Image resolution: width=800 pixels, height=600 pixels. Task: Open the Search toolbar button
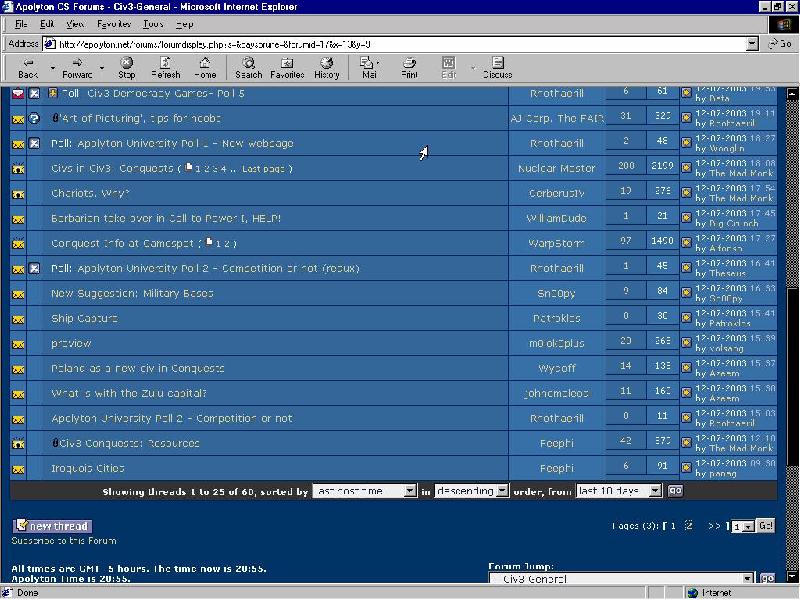[248, 67]
